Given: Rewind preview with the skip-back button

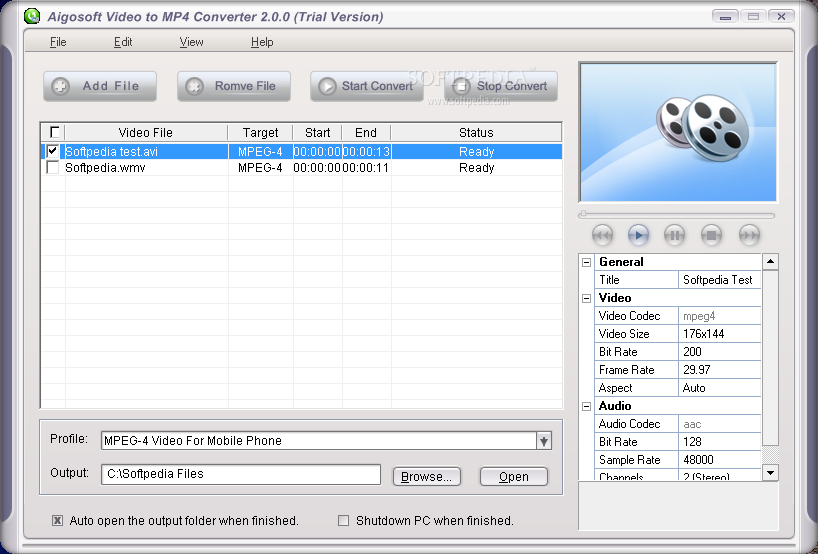Looking at the screenshot, I should click(x=602, y=235).
